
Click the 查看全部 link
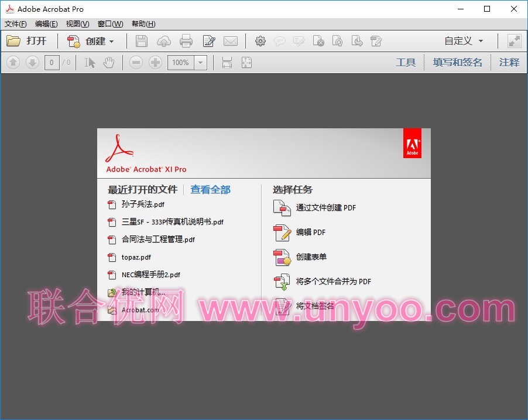(x=211, y=190)
